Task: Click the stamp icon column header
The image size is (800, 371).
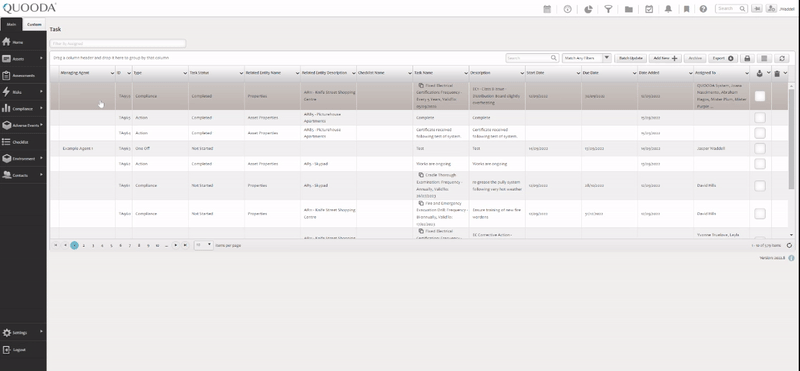Action: (x=759, y=73)
